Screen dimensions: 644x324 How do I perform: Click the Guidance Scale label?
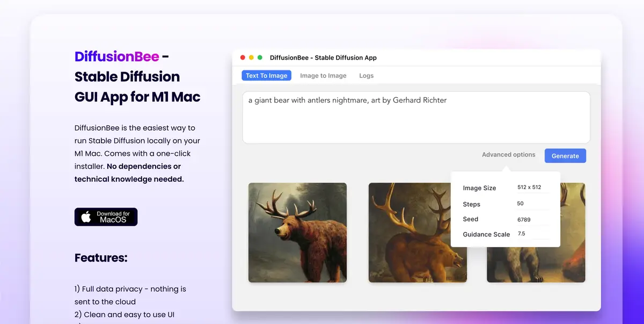click(486, 234)
